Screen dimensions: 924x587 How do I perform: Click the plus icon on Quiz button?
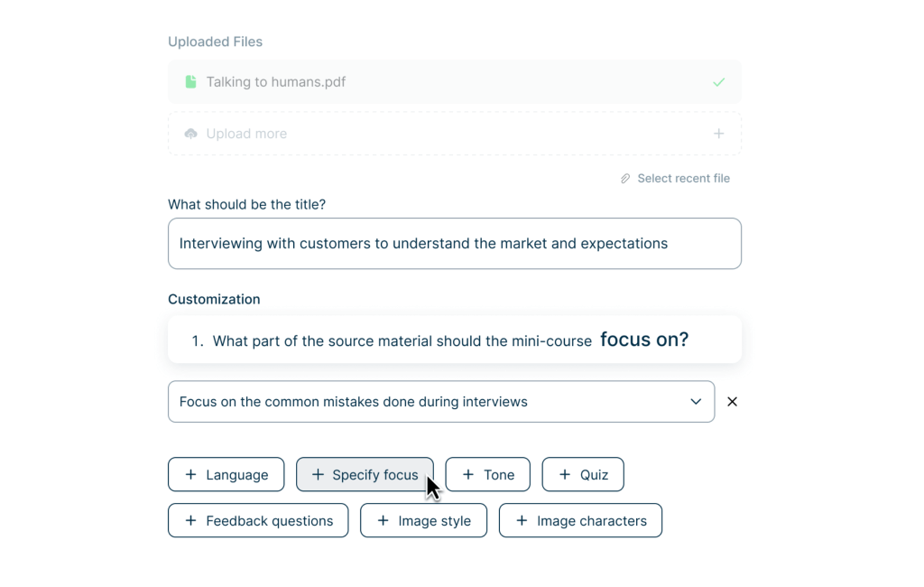[565, 475]
